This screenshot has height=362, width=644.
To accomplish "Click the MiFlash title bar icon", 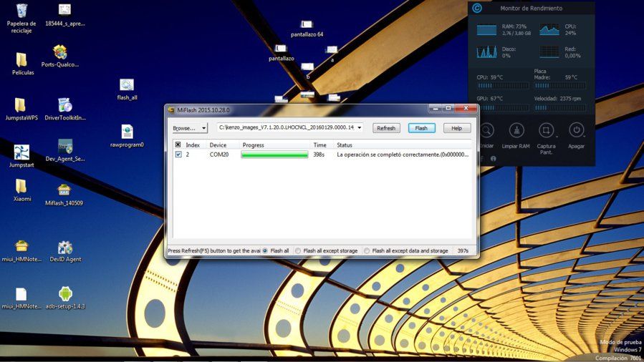I will pyautogui.click(x=171, y=110).
